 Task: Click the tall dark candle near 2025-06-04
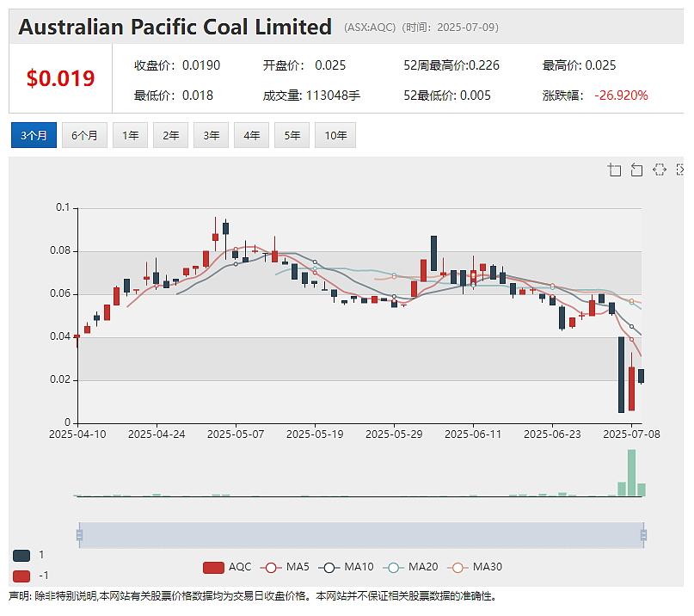click(x=433, y=253)
